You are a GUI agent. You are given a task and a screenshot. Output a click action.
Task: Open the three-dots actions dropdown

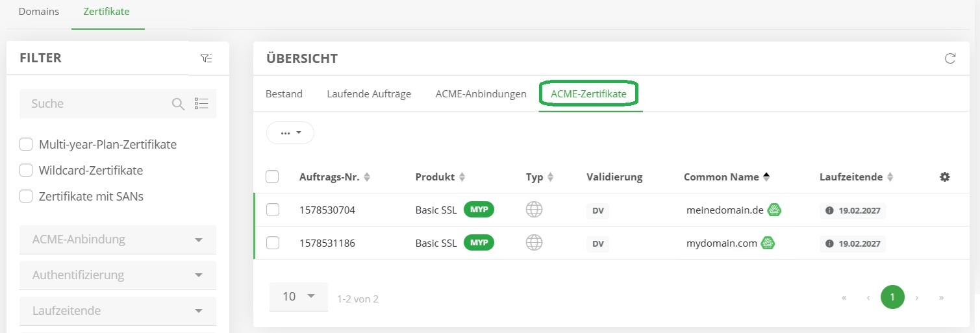tap(290, 132)
